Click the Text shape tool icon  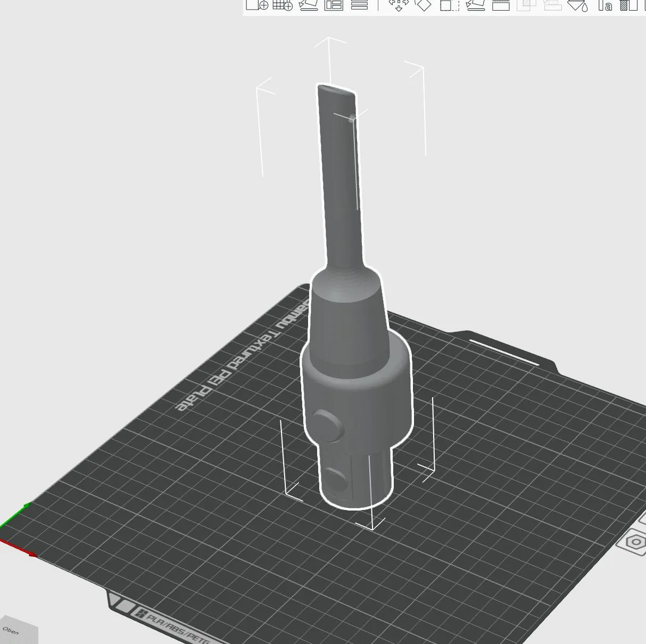point(604,5)
